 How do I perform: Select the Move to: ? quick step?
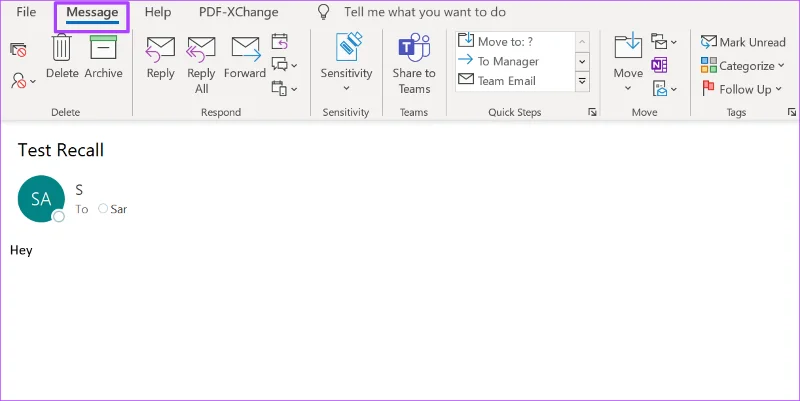click(515, 41)
